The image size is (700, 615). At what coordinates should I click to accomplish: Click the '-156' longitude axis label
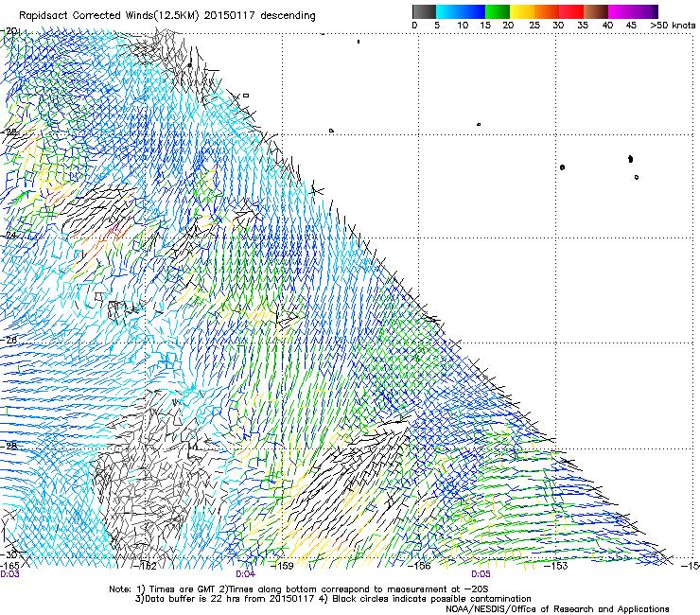pyautogui.click(x=419, y=566)
